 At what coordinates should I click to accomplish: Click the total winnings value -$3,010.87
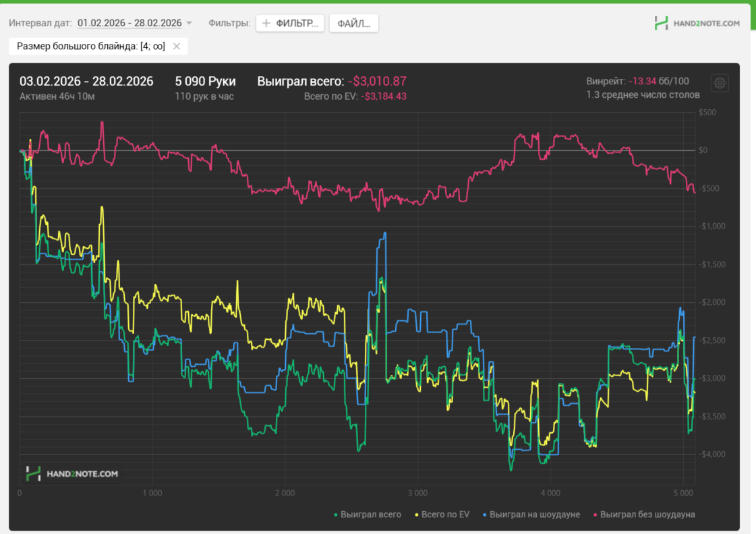[377, 81]
